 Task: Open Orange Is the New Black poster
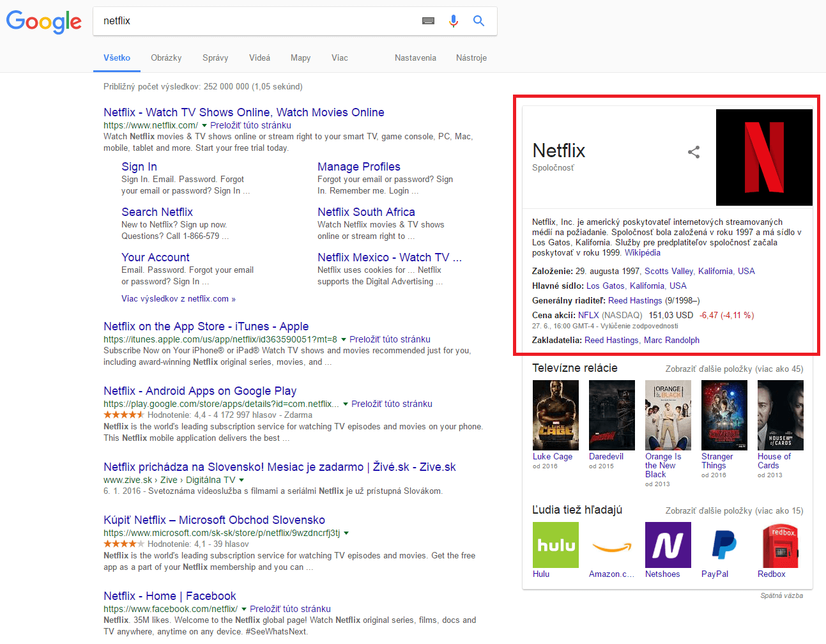(668, 415)
